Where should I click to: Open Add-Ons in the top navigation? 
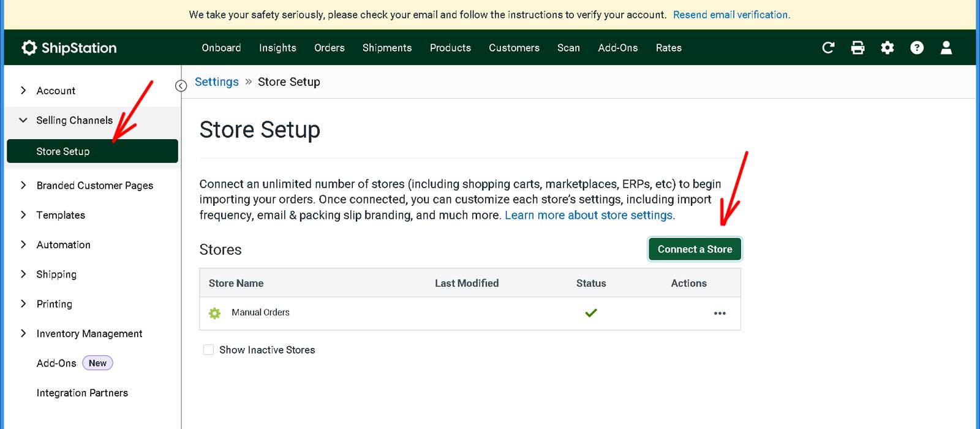coord(618,48)
